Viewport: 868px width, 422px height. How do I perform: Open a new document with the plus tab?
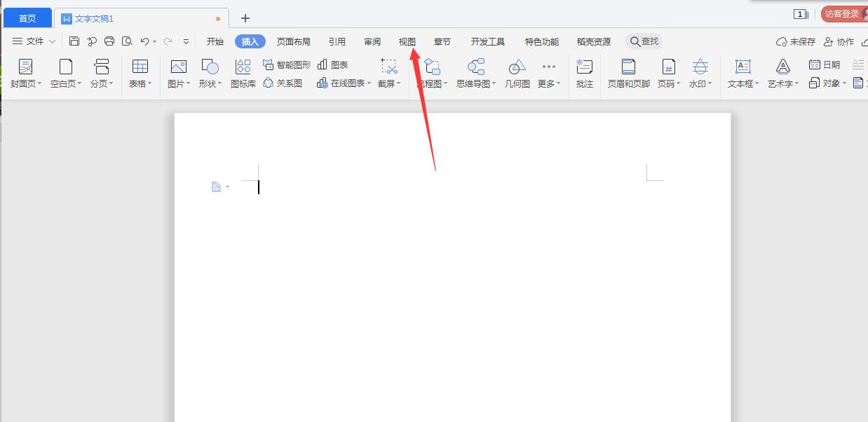pyautogui.click(x=245, y=18)
